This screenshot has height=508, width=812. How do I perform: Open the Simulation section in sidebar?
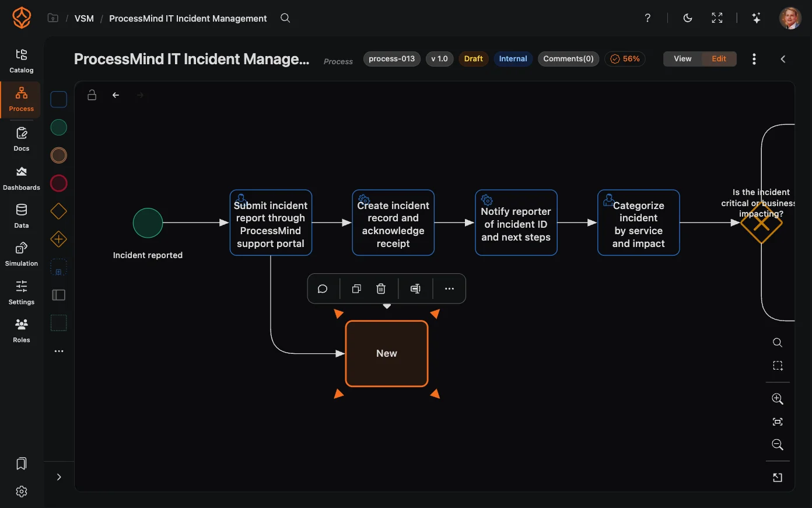[22, 255]
